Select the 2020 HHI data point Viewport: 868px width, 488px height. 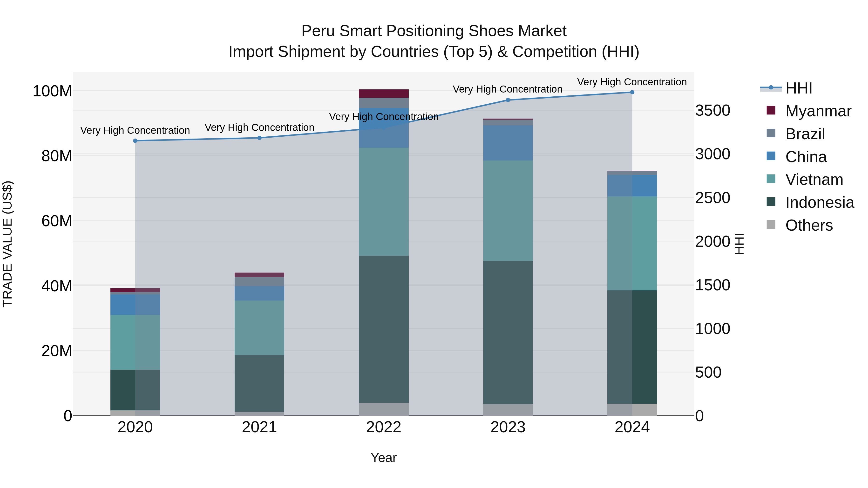[135, 141]
